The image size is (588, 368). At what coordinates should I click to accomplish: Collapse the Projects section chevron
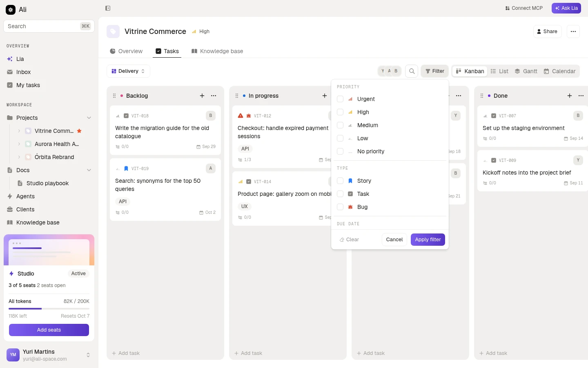tap(89, 118)
